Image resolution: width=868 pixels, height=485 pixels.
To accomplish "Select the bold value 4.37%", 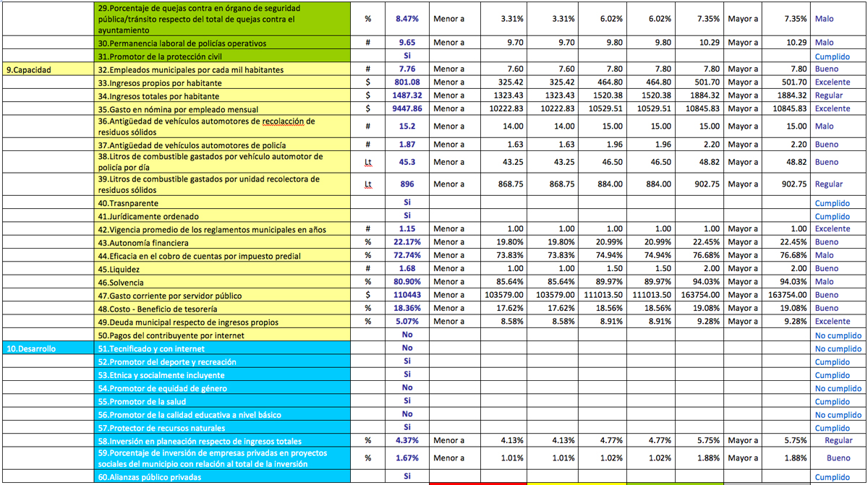I will [407, 441].
